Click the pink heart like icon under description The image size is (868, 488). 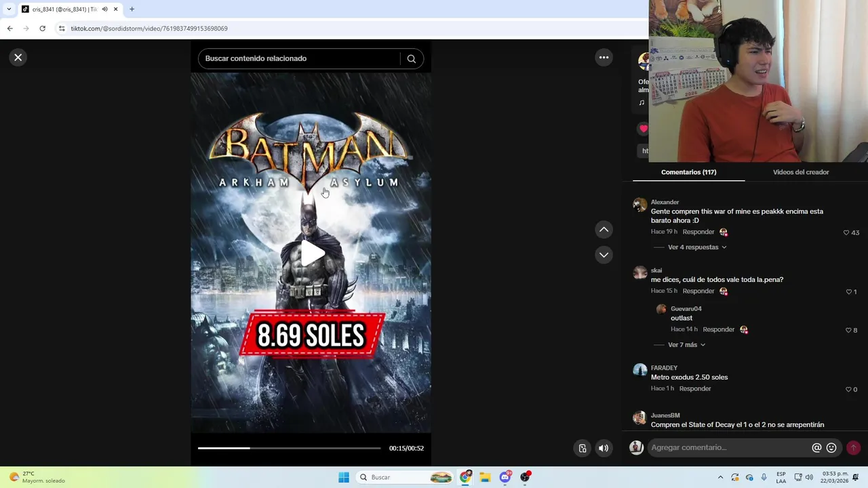pyautogui.click(x=643, y=128)
